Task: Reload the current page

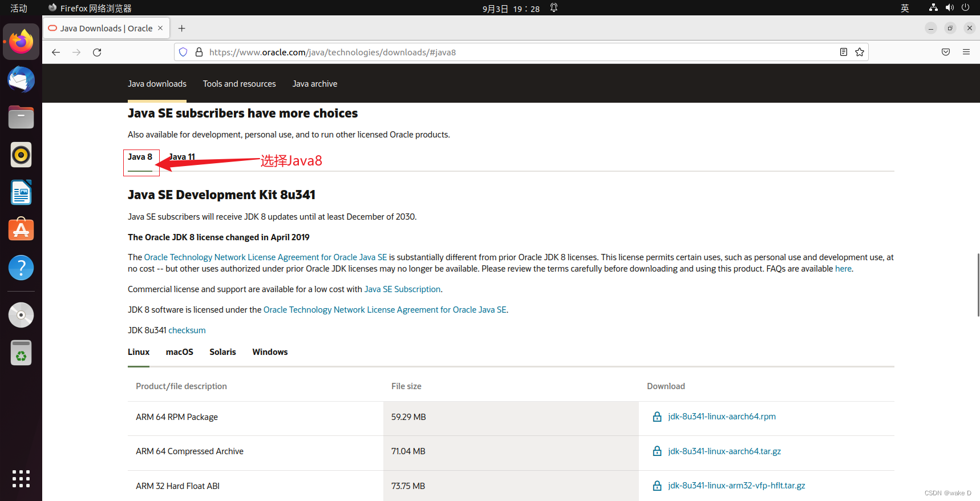Action: point(97,52)
